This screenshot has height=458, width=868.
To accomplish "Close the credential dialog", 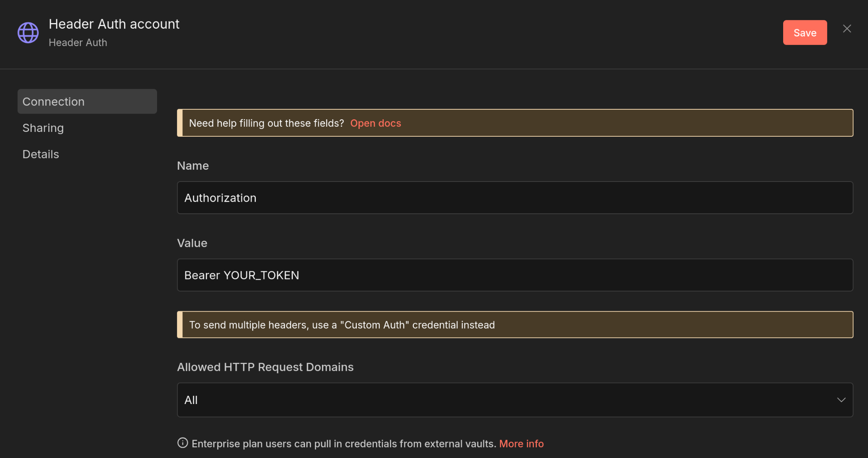I will 847,29.
